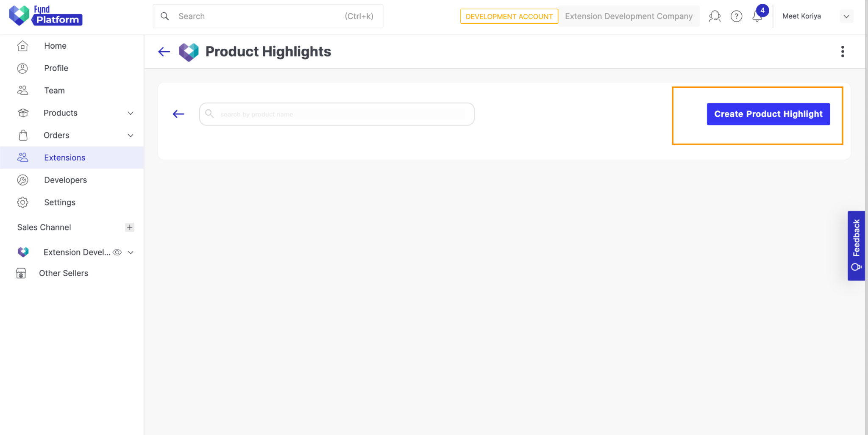Click the Extension Devel... channel logo
Screen dimensions: 868x435
click(x=23, y=252)
